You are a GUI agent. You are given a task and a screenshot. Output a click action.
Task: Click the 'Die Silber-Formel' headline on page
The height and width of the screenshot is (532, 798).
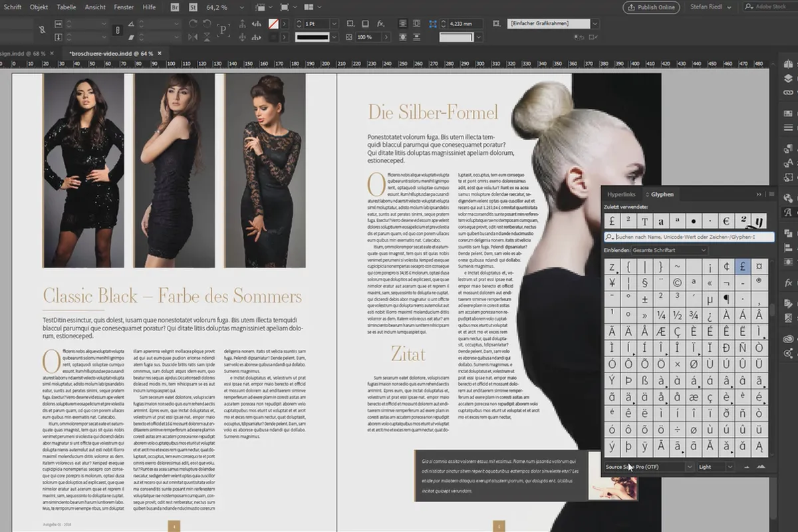pos(433,112)
